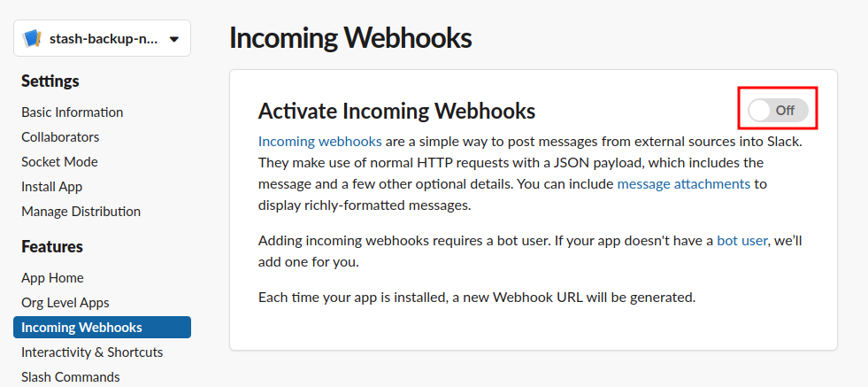Open the "message attachments" link

[683, 184]
